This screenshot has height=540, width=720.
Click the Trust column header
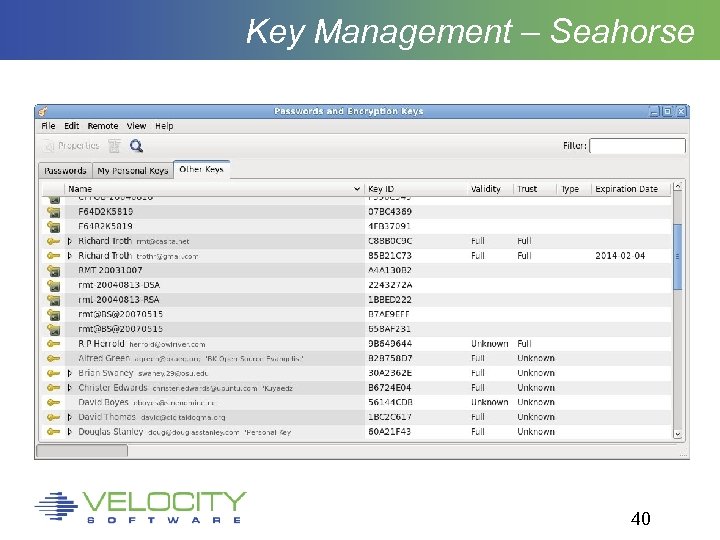coord(535,189)
